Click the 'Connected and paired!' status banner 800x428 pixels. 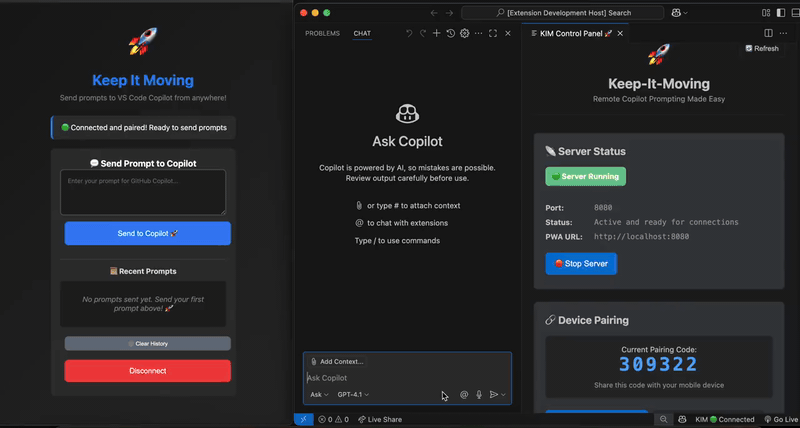pyautogui.click(x=143, y=128)
